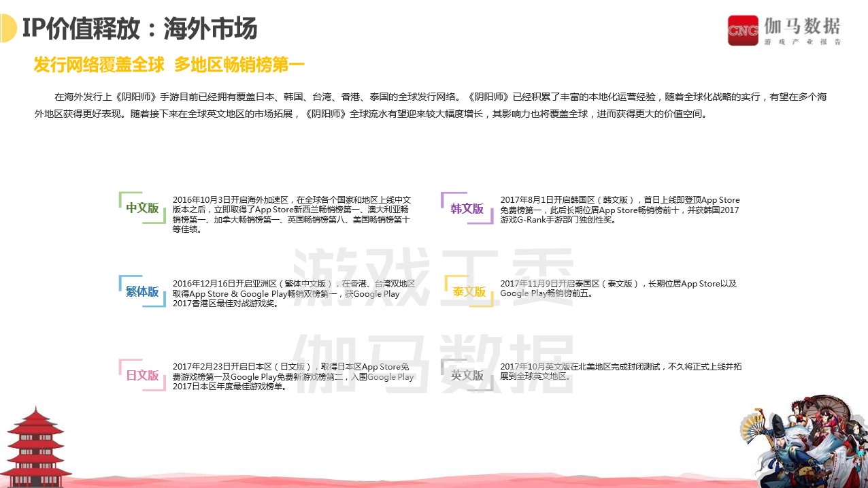Viewport: 868px width, 488px height.
Task: Click the paragraph beginning 在海外发行上《阴阳师》
Action: coord(431,105)
